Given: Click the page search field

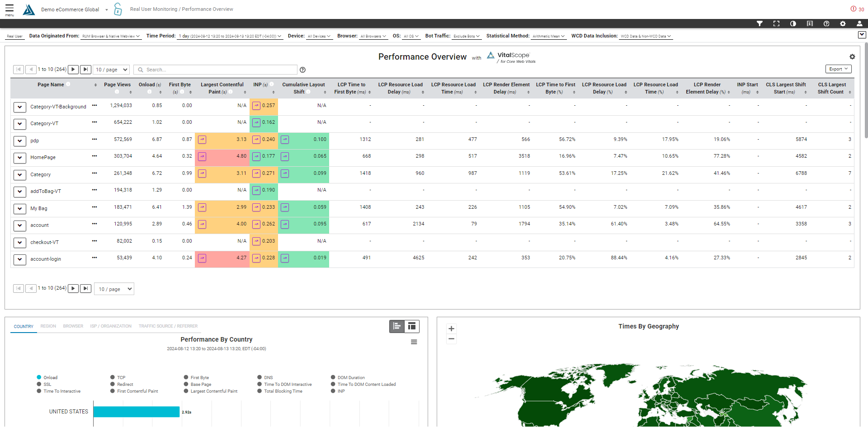Looking at the screenshot, I should 215,70.
